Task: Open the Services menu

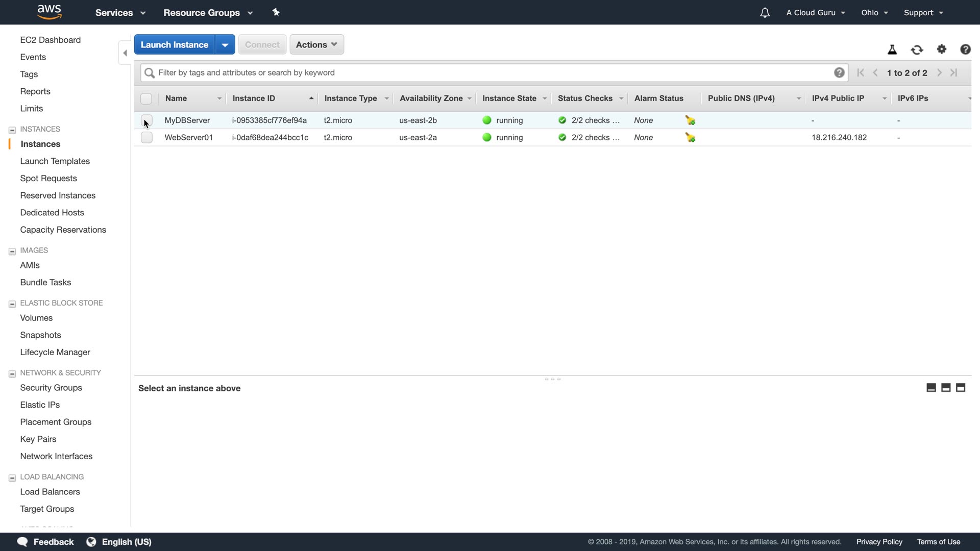Action: click(x=120, y=13)
